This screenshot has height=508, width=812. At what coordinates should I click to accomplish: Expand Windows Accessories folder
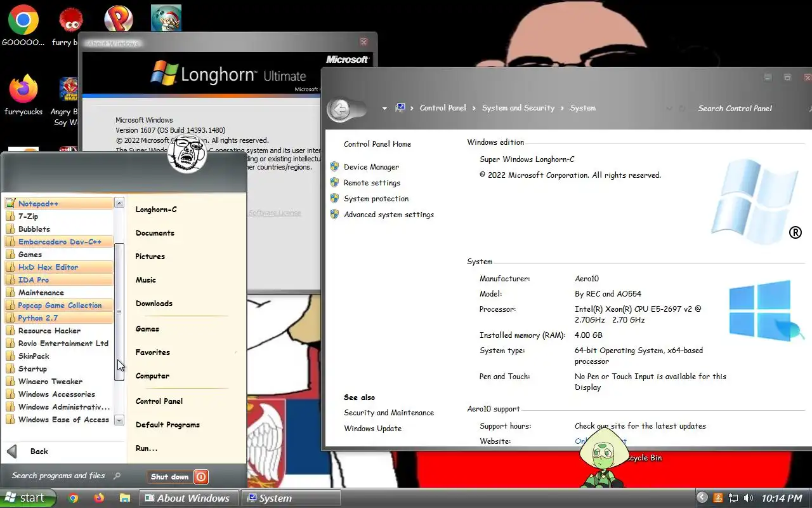tap(58, 394)
